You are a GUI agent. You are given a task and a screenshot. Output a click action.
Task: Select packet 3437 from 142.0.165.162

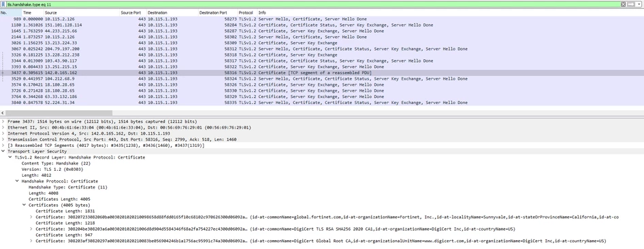pos(321,73)
